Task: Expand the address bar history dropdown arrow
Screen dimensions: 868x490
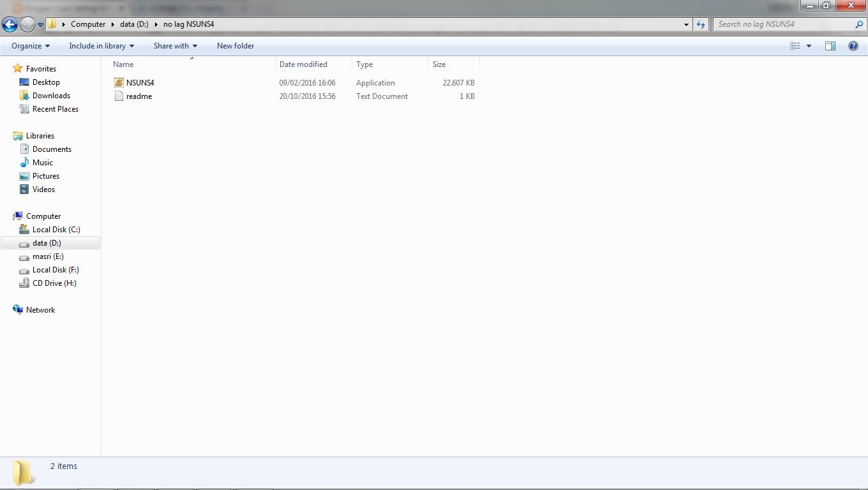Action: [x=686, y=24]
